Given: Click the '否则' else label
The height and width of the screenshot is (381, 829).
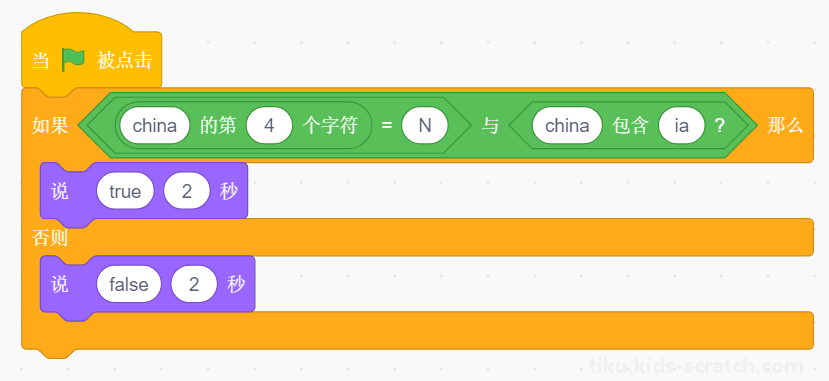Looking at the screenshot, I should coord(50,238).
